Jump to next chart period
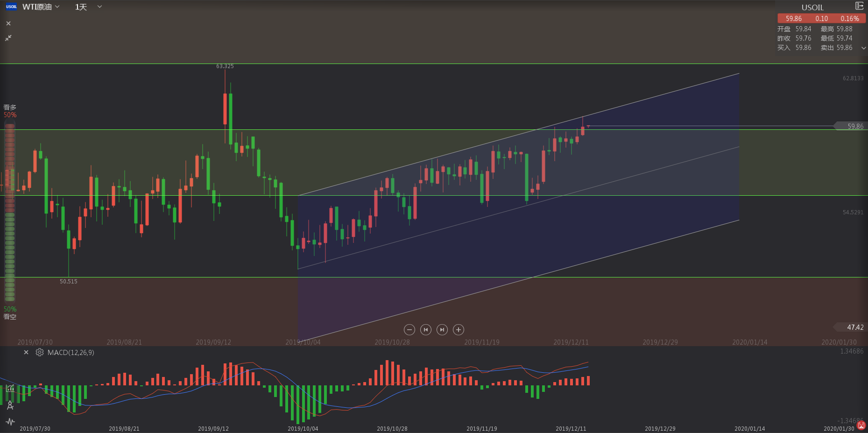The image size is (868, 433). point(442,330)
